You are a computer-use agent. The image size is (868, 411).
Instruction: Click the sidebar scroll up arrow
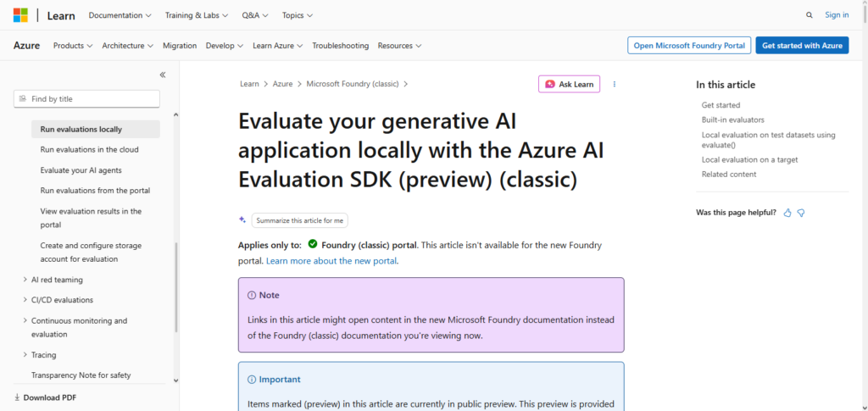point(176,115)
